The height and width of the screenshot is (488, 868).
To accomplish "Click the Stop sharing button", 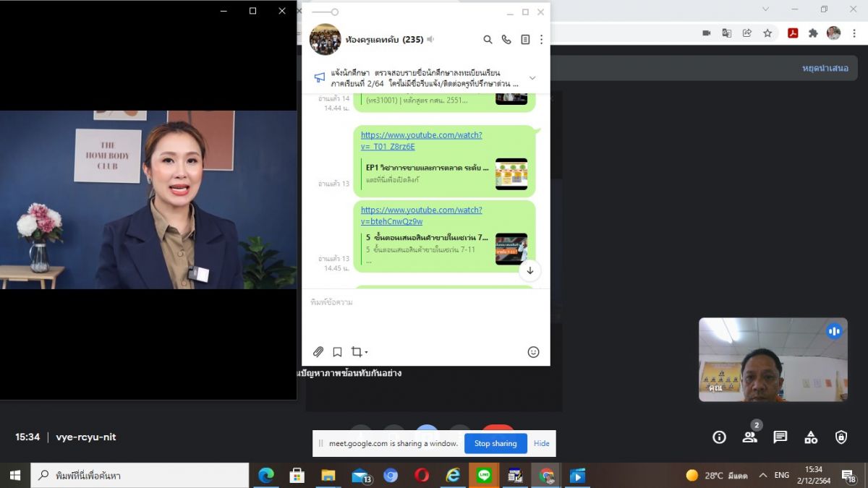I will point(495,443).
